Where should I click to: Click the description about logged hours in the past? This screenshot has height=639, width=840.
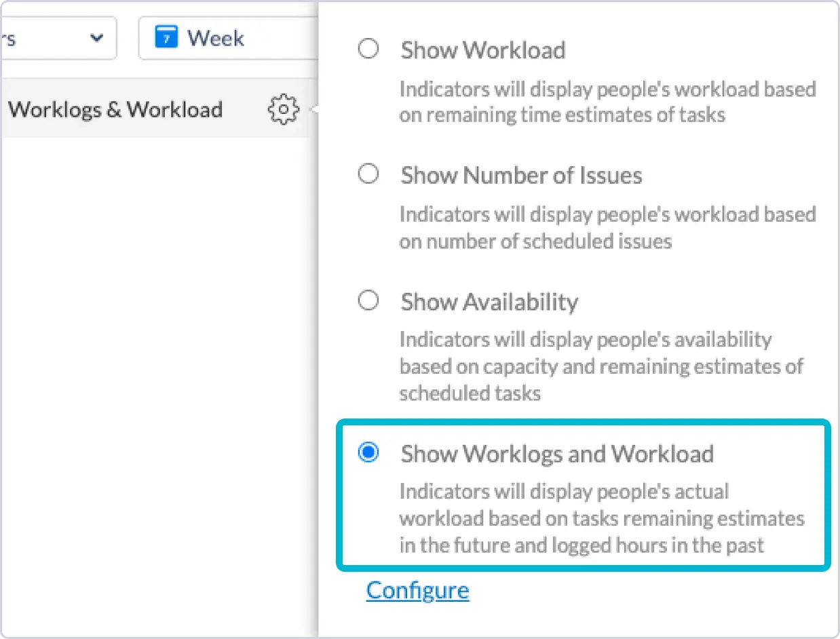[601, 518]
